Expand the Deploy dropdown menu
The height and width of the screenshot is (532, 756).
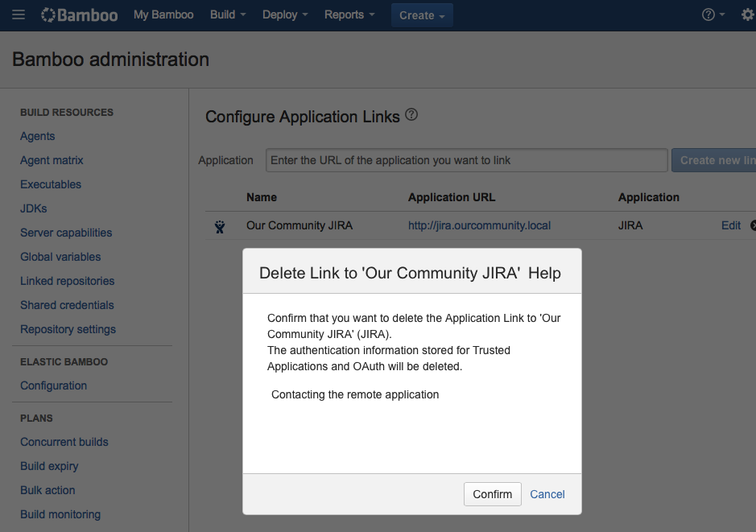285,14
